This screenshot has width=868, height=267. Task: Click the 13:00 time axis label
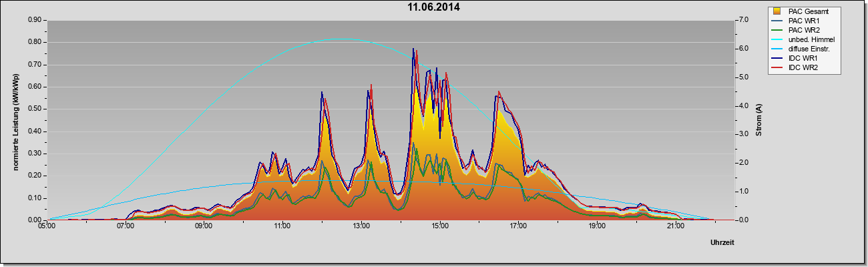point(361,226)
